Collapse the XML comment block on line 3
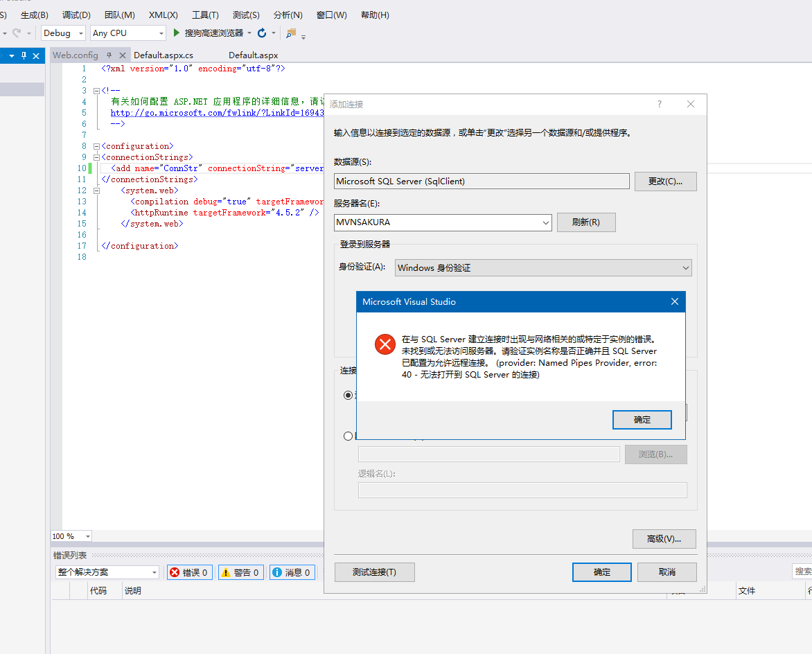Image resolution: width=812 pixels, height=654 pixels. 96,91
